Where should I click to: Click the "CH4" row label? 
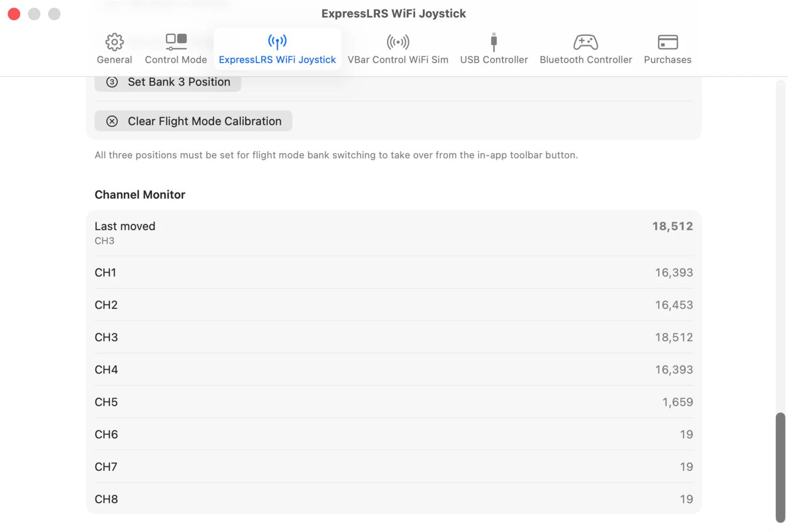(x=106, y=370)
